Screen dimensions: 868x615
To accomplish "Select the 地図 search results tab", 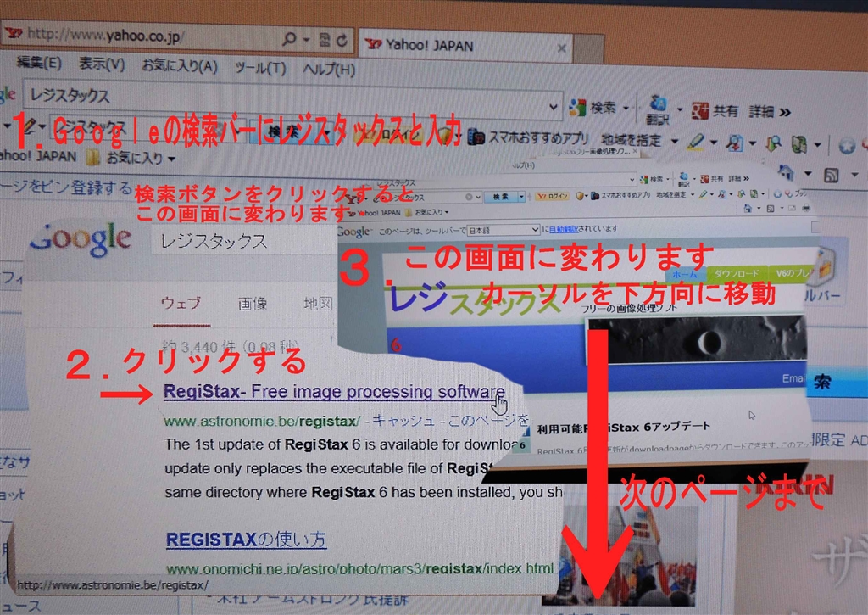I will point(318,304).
